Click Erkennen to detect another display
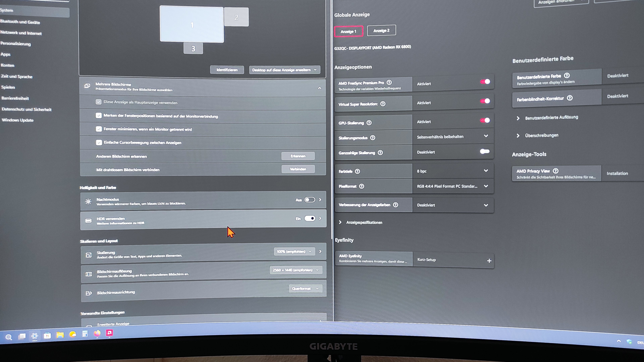This screenshot has height=362, width=644. tap(298, 156)
